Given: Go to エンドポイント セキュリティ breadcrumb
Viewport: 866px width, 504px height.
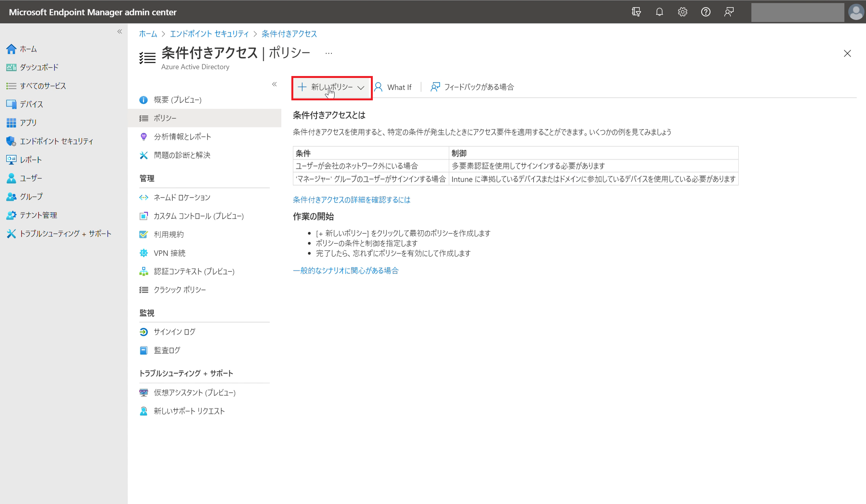Looking at the screenshot, I should (210, 34).
